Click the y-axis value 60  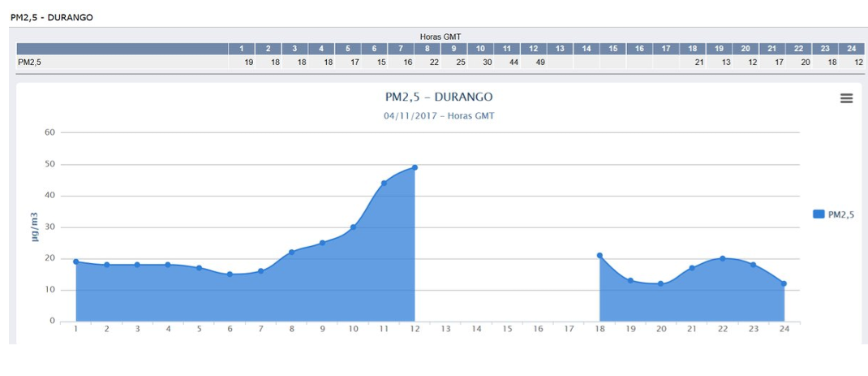[x=49, y=132]
